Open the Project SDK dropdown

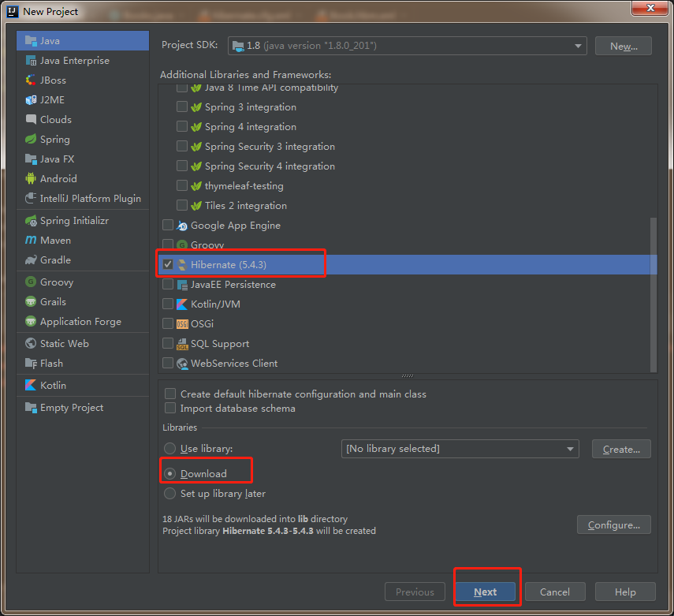pyautogui.click(x=408, y=46)
